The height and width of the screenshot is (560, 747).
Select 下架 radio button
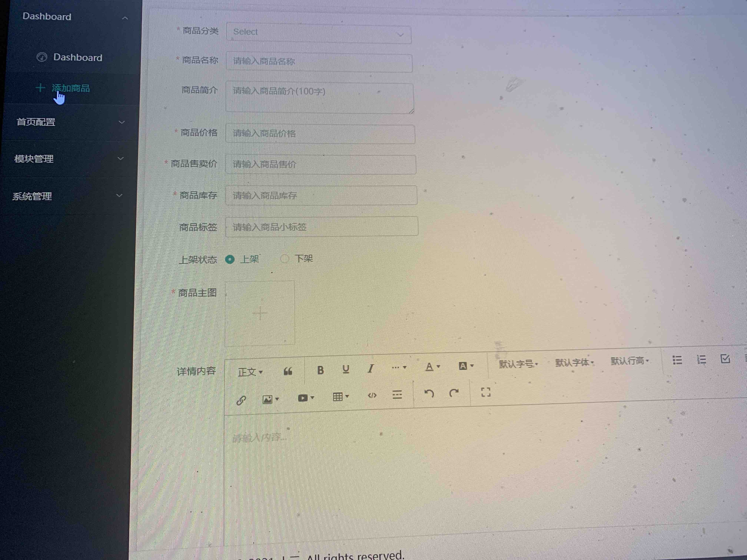tap(285, 259)
